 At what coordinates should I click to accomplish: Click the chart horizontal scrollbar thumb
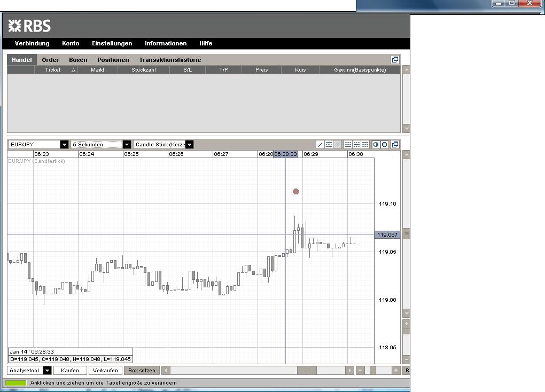coord(307,370)
